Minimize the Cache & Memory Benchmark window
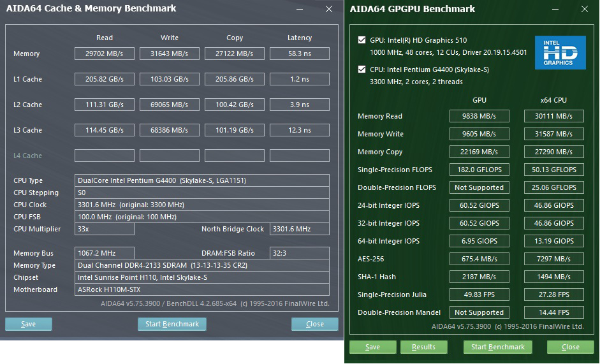The height and width of the screenshot is (364, 600). click(300, 9)
